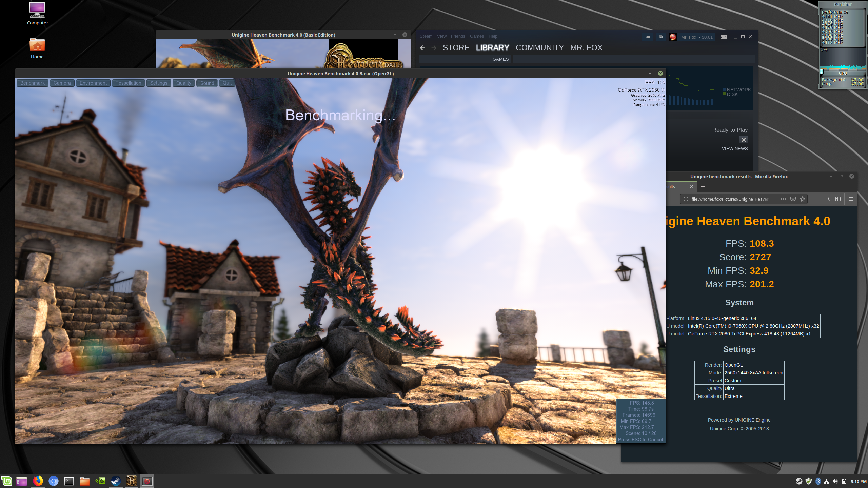Open the Environment menu in Heaven
Image resolution: width=868 pixels, height=488 pixels.
tap(93, 83)
